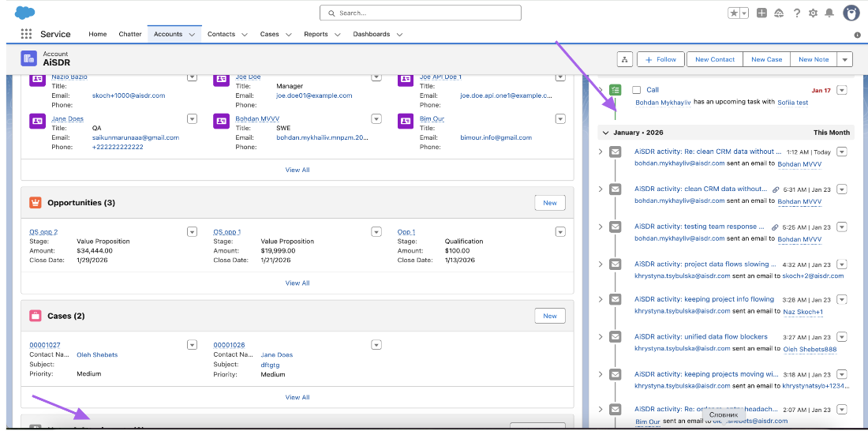Click the Bim Our contact card icon
Viewport: 868px width, 431px height.
pos(406,121)
